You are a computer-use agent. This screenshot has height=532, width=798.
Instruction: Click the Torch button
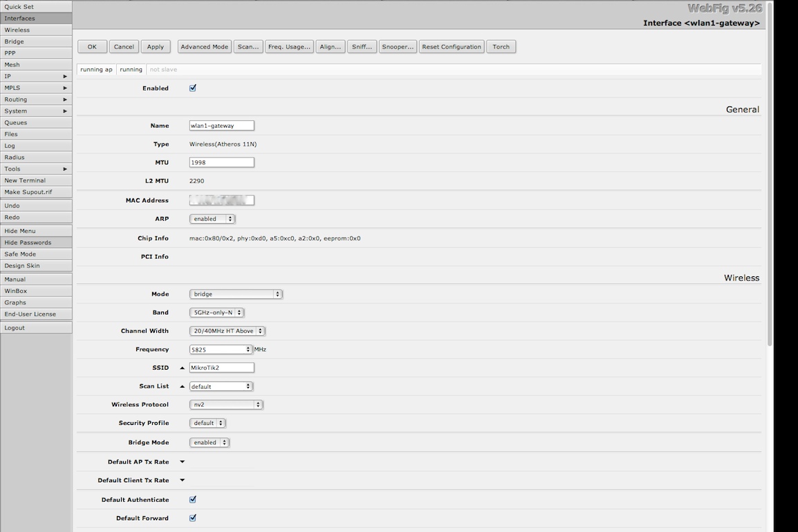point(501,47)
